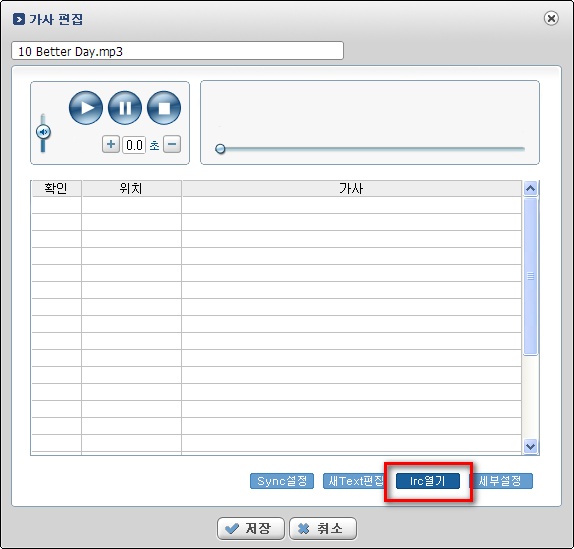Pause the song with the Pause button
Viewport: 574px width, 549px height.
[x=125, y=108]
